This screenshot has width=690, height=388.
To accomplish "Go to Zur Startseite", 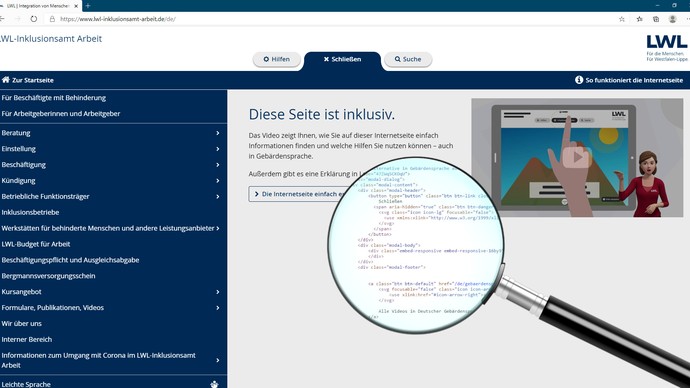I will [x=33, y=80].
